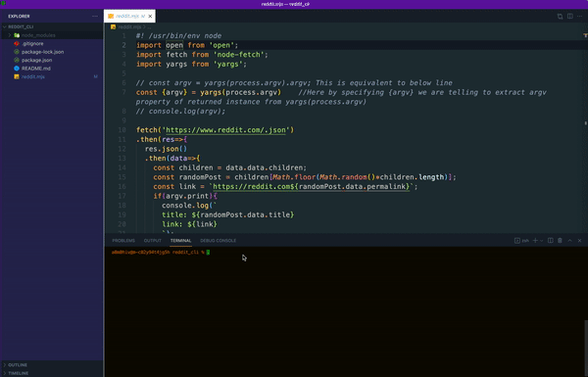
Task: Select reddit.mjs in the explorer tree
Action: pos(33,76)
